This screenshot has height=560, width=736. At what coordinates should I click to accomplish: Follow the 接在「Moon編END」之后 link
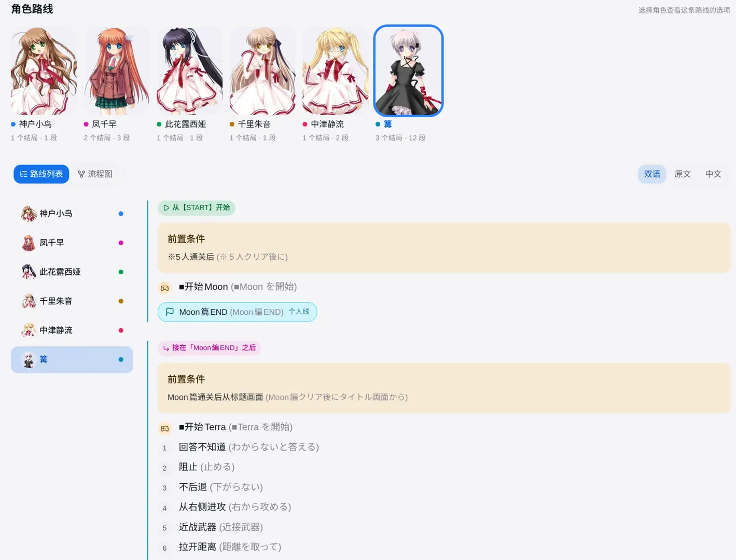pyautogui.click(x=209, y=348)
